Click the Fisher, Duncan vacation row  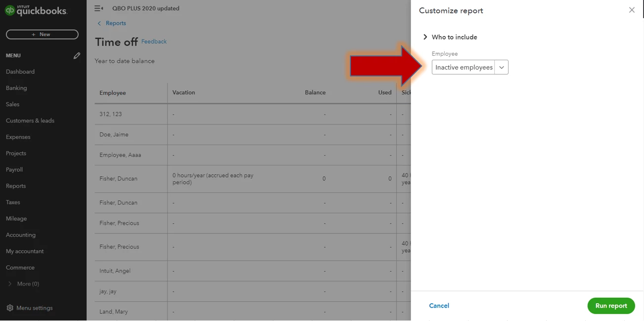pyautogui.click(x=253, y=179)
